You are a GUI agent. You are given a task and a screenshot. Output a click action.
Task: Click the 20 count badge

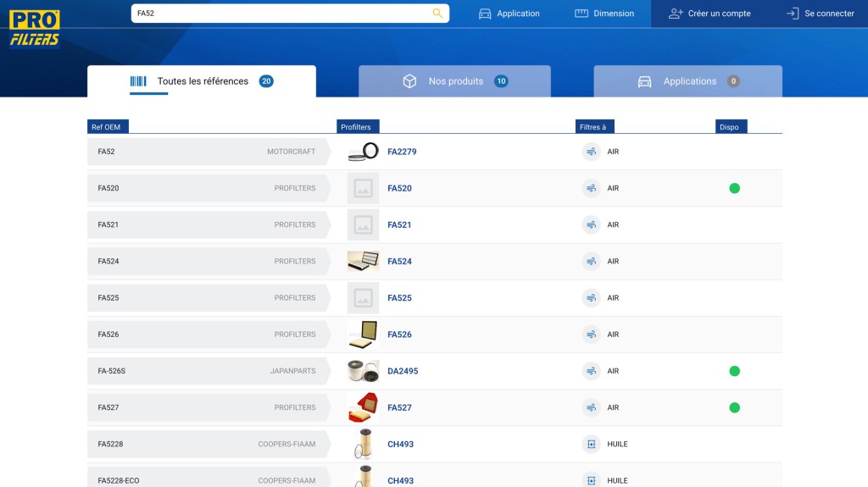[266, 81]
